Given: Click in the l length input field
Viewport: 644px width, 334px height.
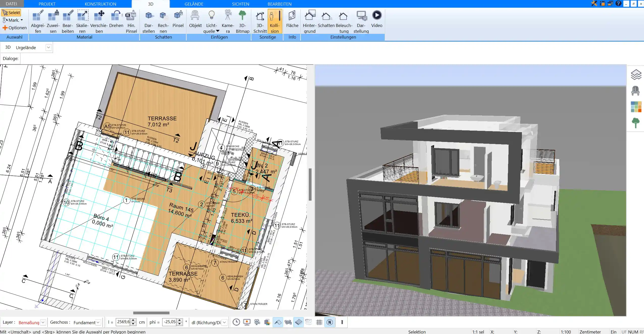Looking at the screenshot, I should 123,322.
